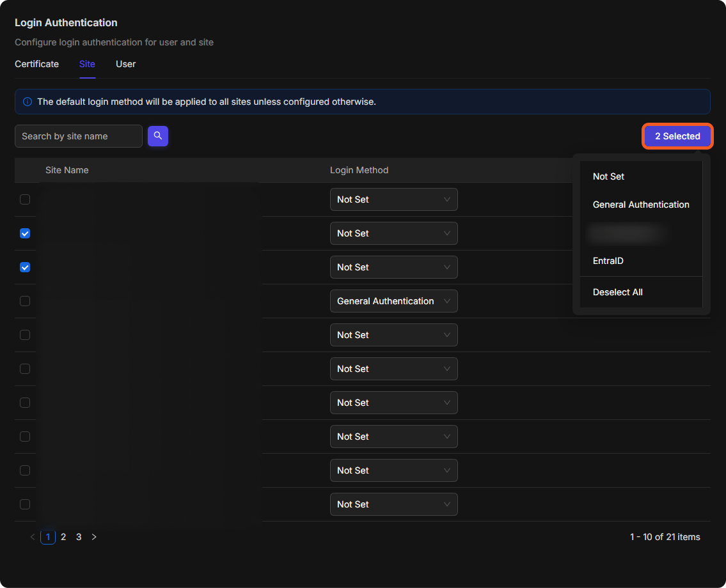Choose General Authentication from the bulk menu

(x=641, y=205)
